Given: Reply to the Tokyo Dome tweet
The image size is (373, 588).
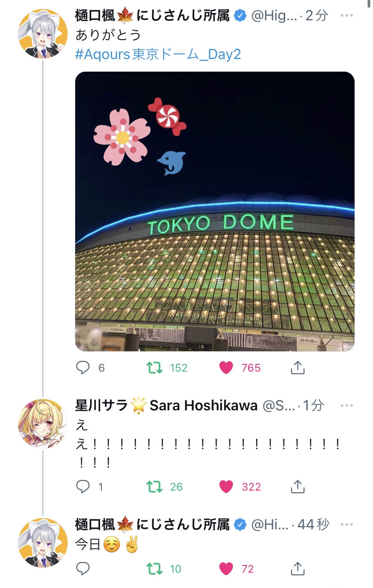Looking at the screenshot, I should 83,368.
